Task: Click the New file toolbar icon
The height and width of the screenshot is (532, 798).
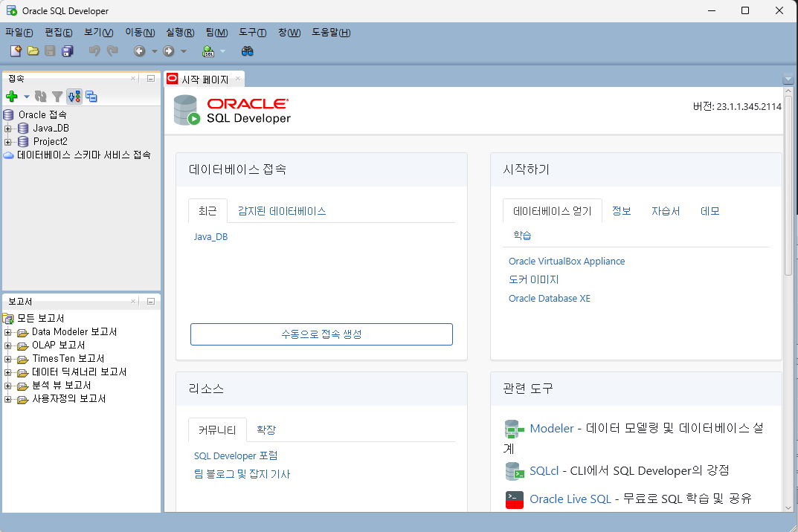Action: [x=16, y=51]
